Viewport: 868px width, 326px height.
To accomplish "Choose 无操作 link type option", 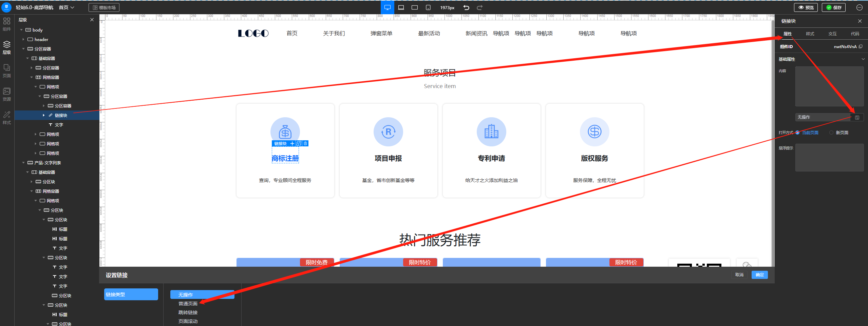I will (202, 294).
